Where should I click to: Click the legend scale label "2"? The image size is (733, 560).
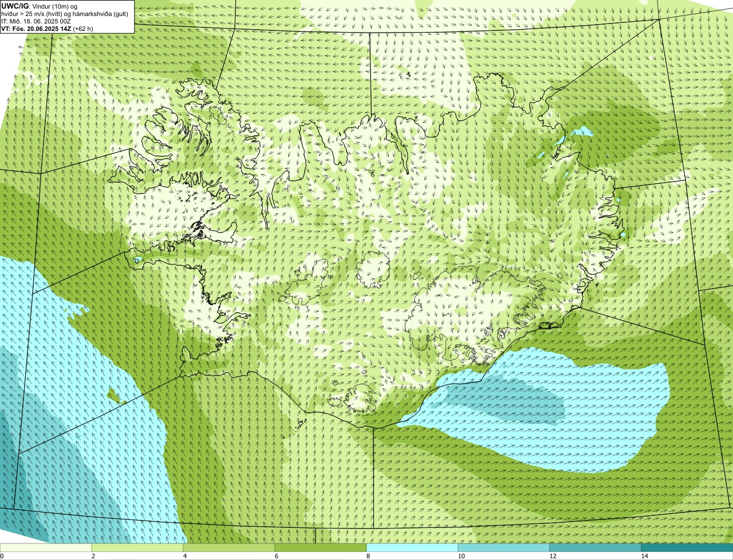coord(93,556)
